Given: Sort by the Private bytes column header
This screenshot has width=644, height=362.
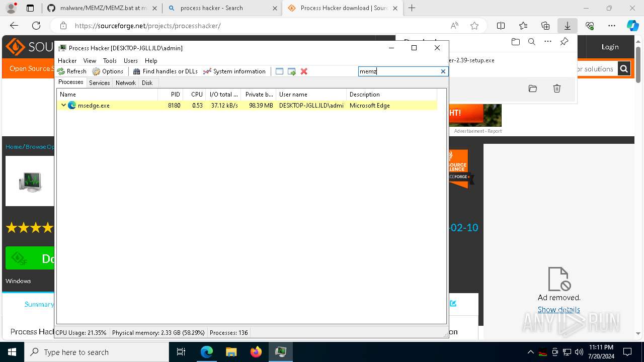Looking at the screenshot, I should (x=259, y=94).
